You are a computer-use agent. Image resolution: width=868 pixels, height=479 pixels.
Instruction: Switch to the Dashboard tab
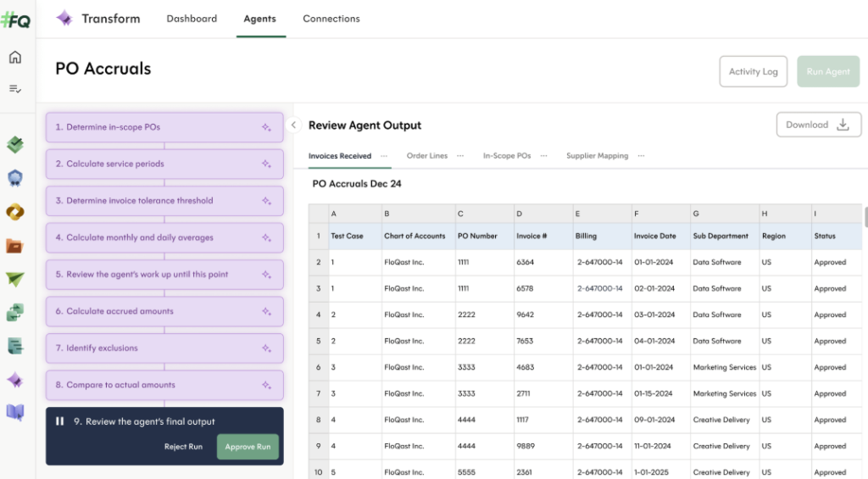[192, 19]
